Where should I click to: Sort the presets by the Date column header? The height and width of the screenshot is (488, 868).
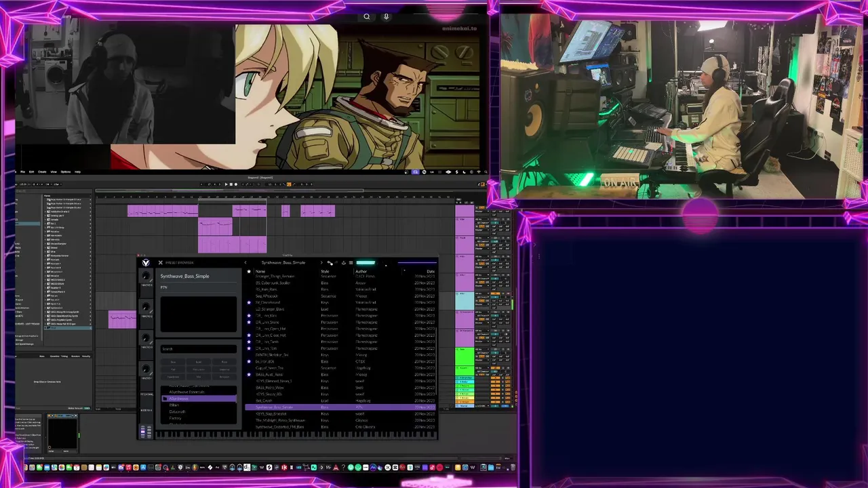[431, 271]
